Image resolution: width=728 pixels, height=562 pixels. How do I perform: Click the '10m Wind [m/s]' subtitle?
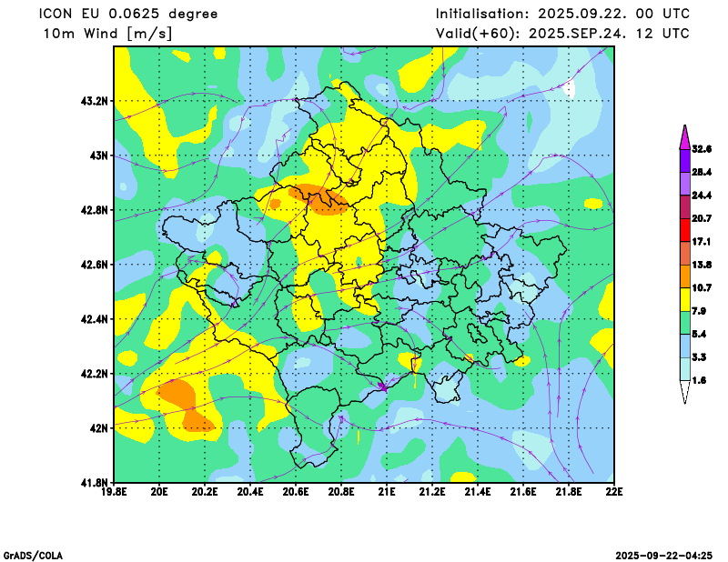(107, 34)
